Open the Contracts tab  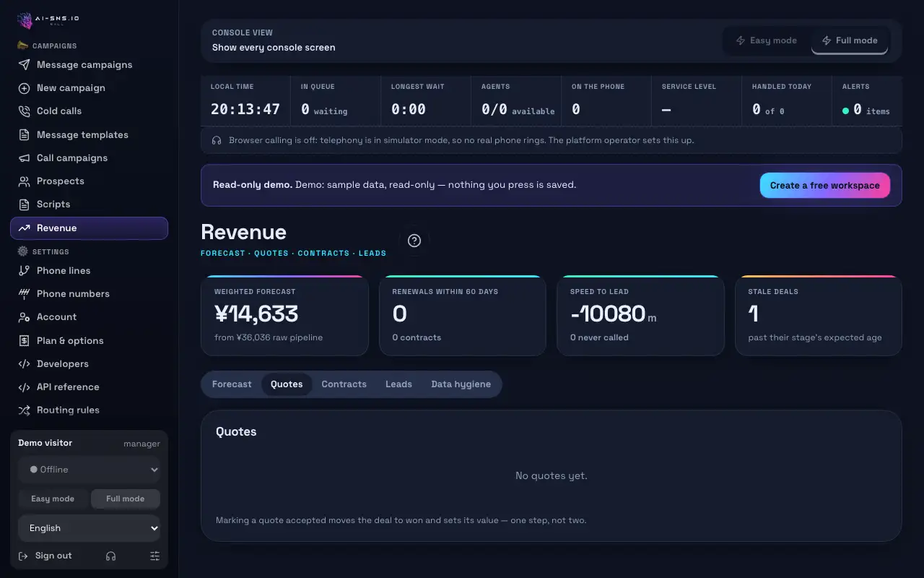tap(344, 384)
